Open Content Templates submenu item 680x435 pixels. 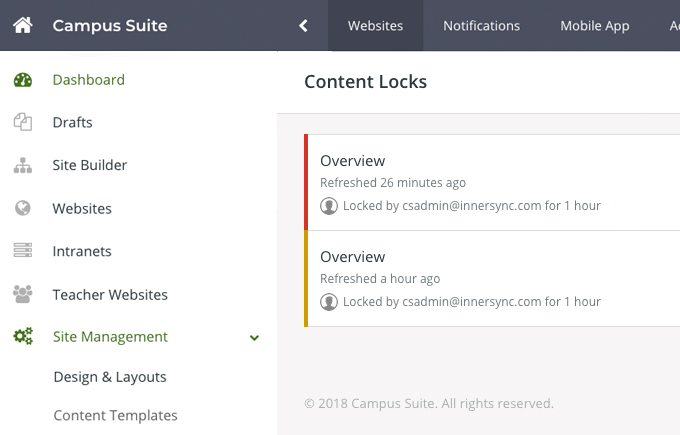[x=115, y=415]
